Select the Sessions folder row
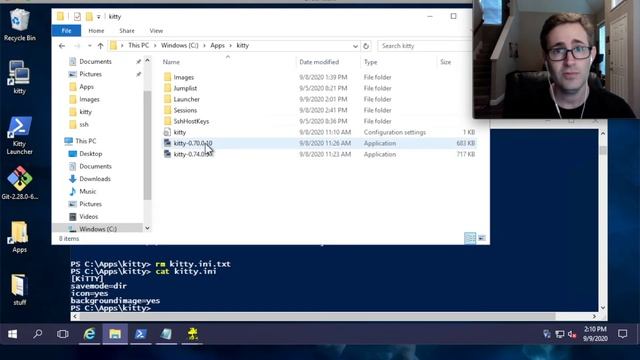The width and height of the screenshot is (640, 360). pos(319,110)
